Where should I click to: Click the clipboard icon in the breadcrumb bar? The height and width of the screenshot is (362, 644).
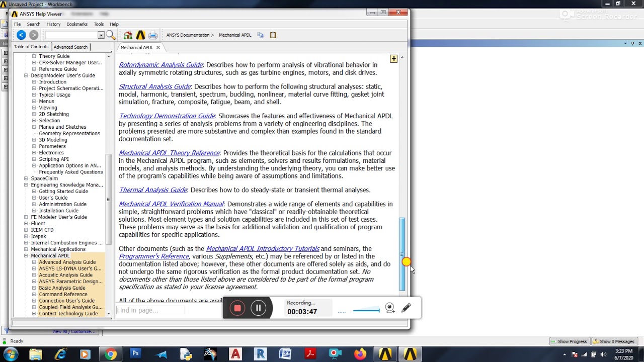(273, 35)
